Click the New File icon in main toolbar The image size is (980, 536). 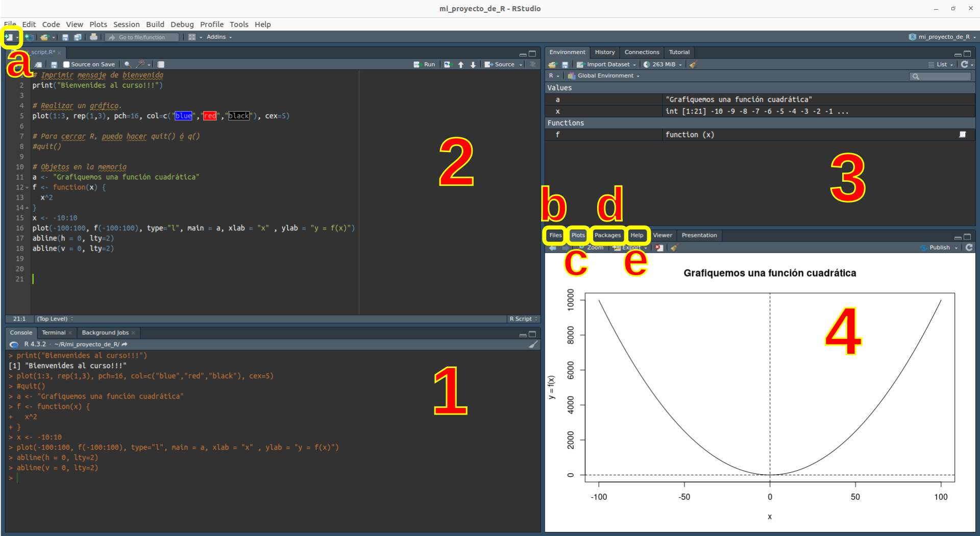point(9,37)
